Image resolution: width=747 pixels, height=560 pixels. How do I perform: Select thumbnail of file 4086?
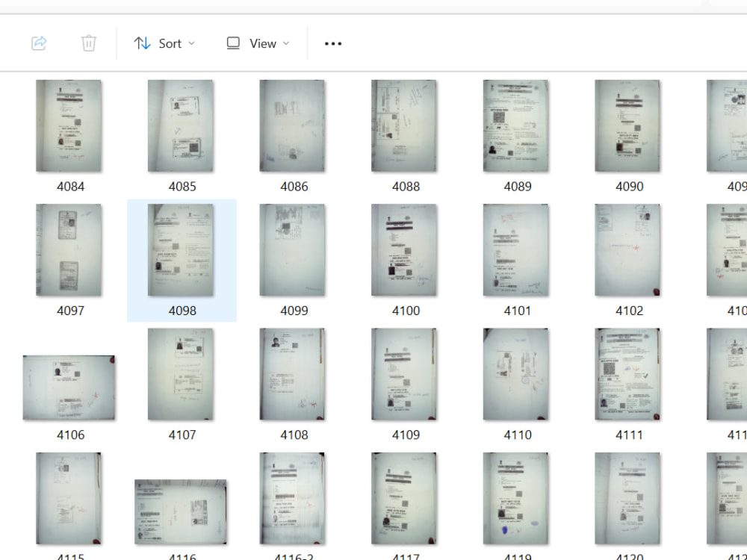292,125
